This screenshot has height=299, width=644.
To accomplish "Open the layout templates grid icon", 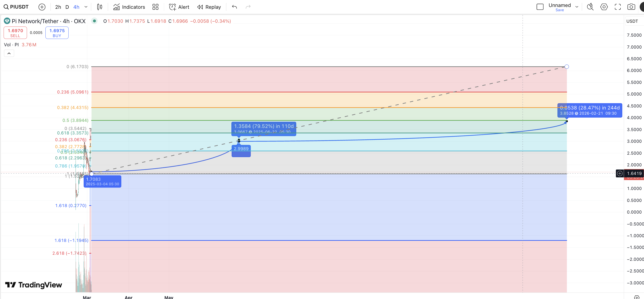I will click(155, 7).
